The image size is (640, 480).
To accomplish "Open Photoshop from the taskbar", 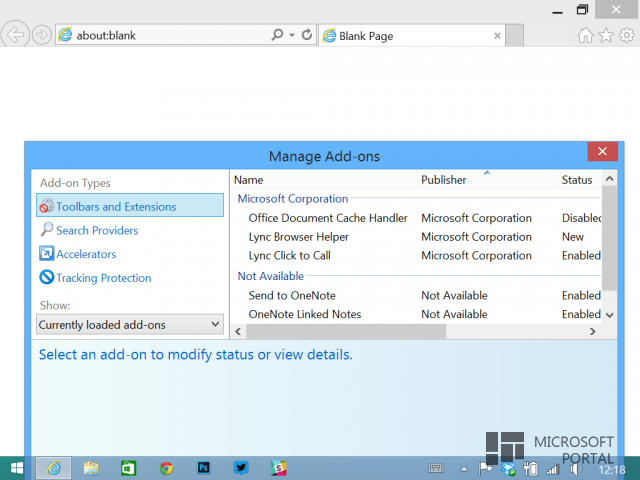I will coord(204,468).
